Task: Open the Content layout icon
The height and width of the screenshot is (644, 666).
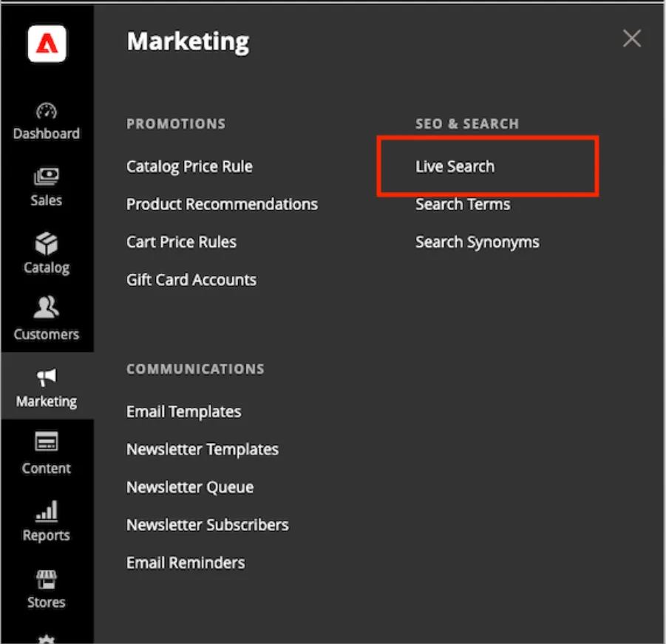Action: tap(47, 442)
